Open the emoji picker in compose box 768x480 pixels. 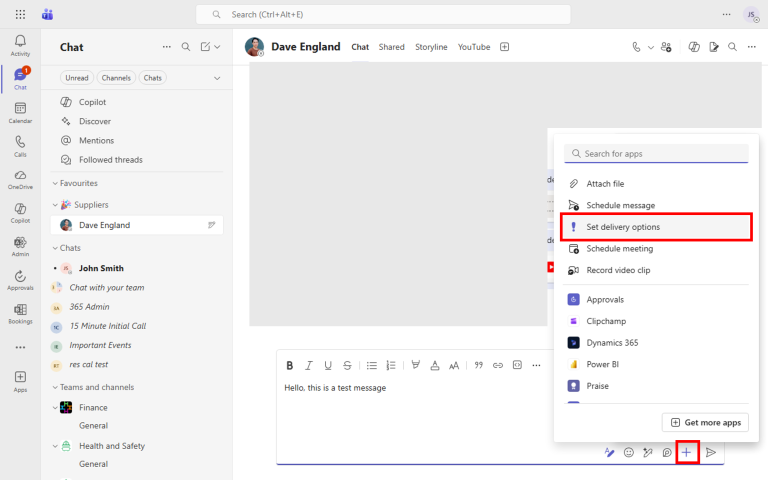(x=629, y=452)
